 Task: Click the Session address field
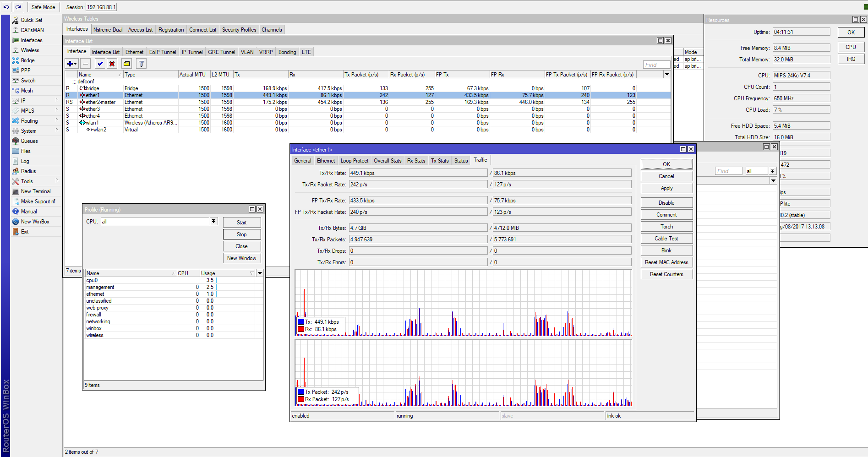tap(101, 7)
